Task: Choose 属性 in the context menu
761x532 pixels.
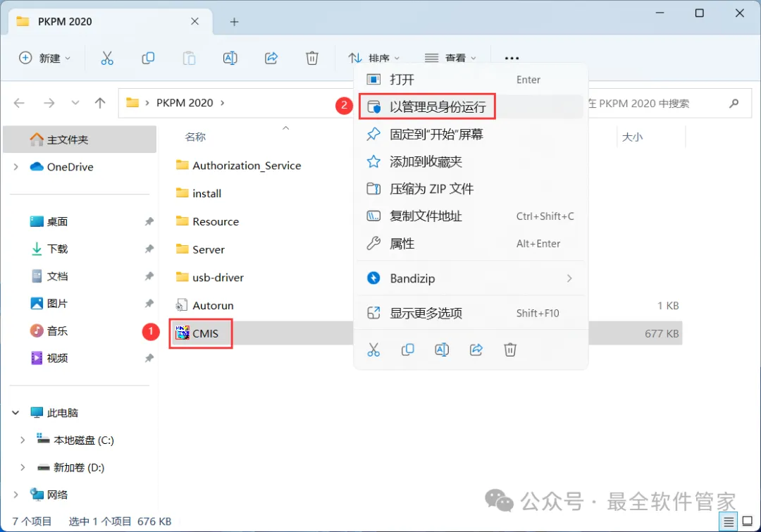Action: pyautogui.click(x=470, y=244)
